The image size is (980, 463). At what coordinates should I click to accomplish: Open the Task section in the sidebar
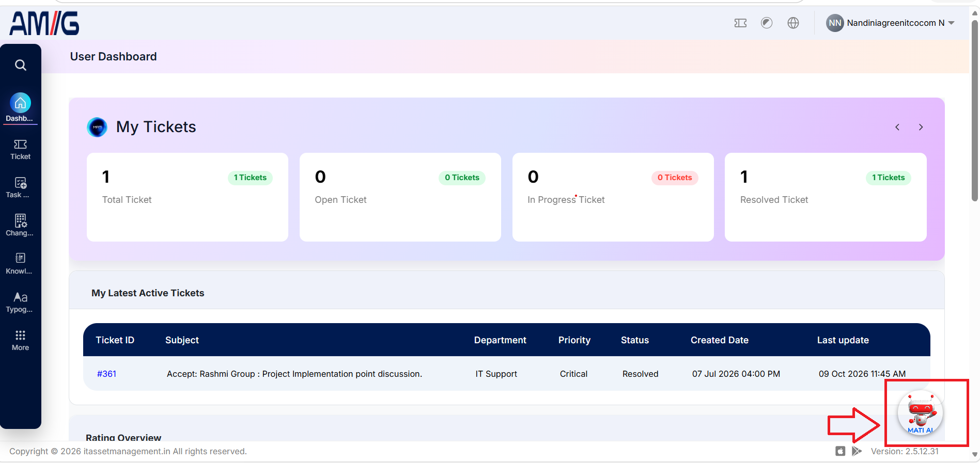[x=20, y=188]
